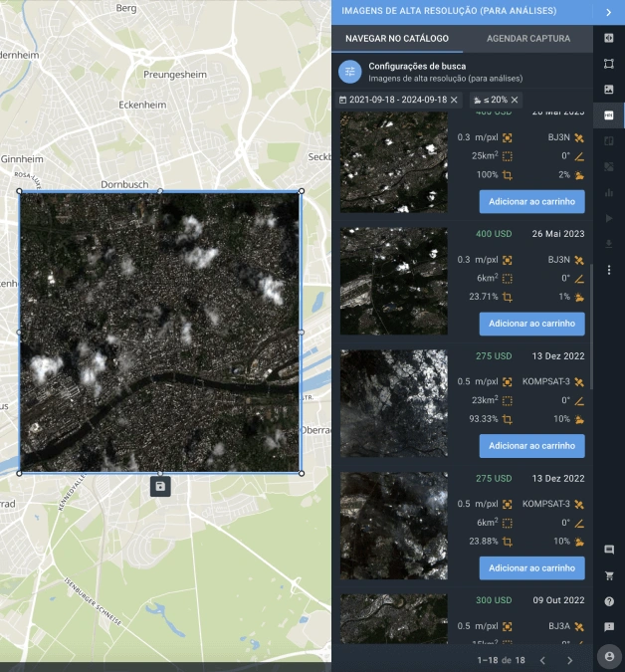This screenshot has width=625, height=672.
Task: Click the 1–18 de 18 pagination text
Action: (501, 660)
